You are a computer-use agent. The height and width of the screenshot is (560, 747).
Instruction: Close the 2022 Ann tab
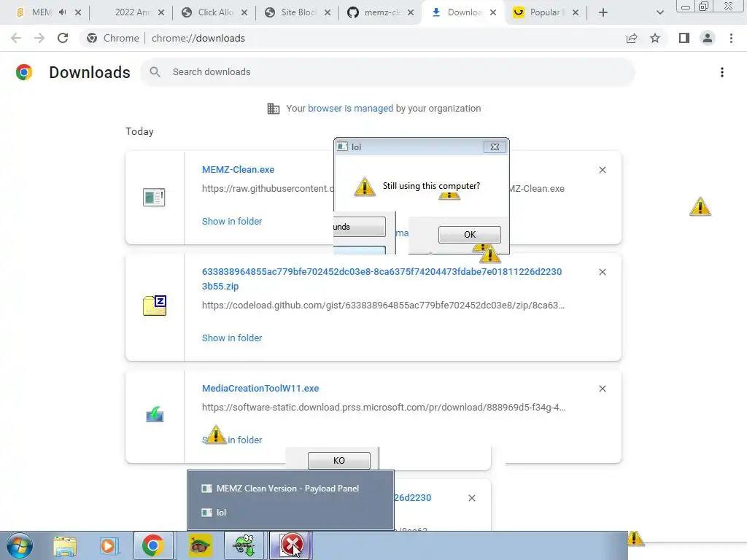click(x=161, y=12)
